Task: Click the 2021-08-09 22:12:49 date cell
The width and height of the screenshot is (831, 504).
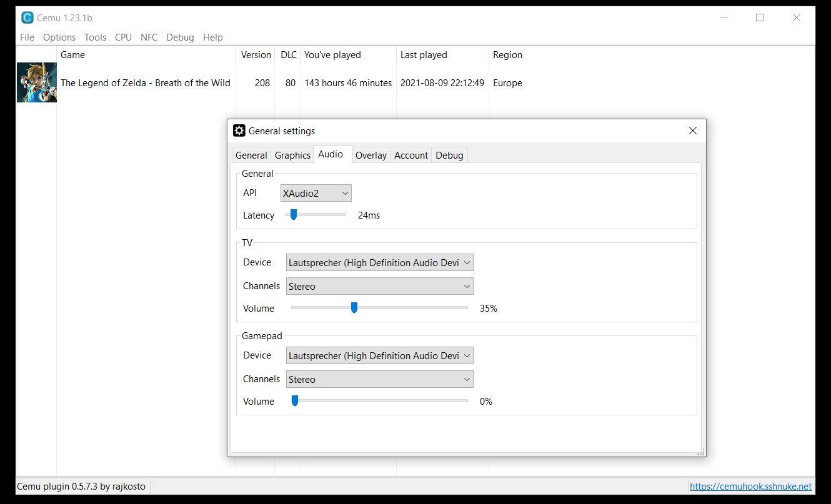Action: [442, 82]
